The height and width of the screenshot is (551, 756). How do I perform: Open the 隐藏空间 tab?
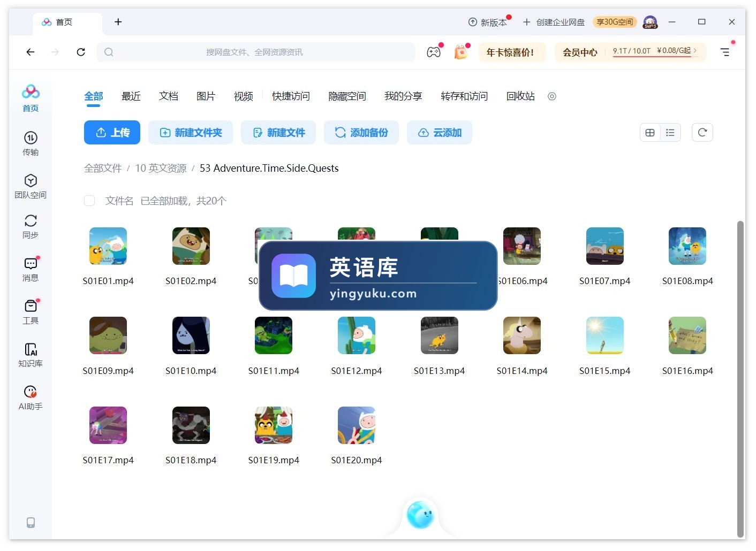(347, 96)
